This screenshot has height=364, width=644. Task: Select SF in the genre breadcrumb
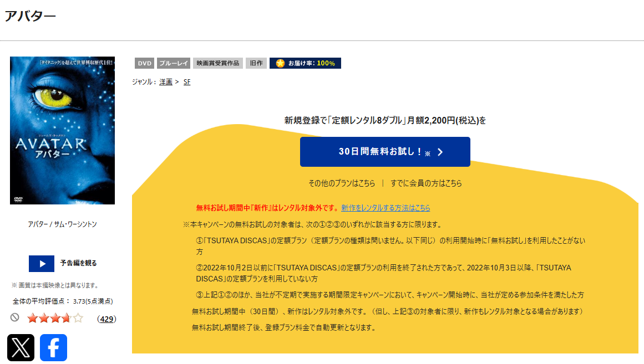tap(187, 81)
